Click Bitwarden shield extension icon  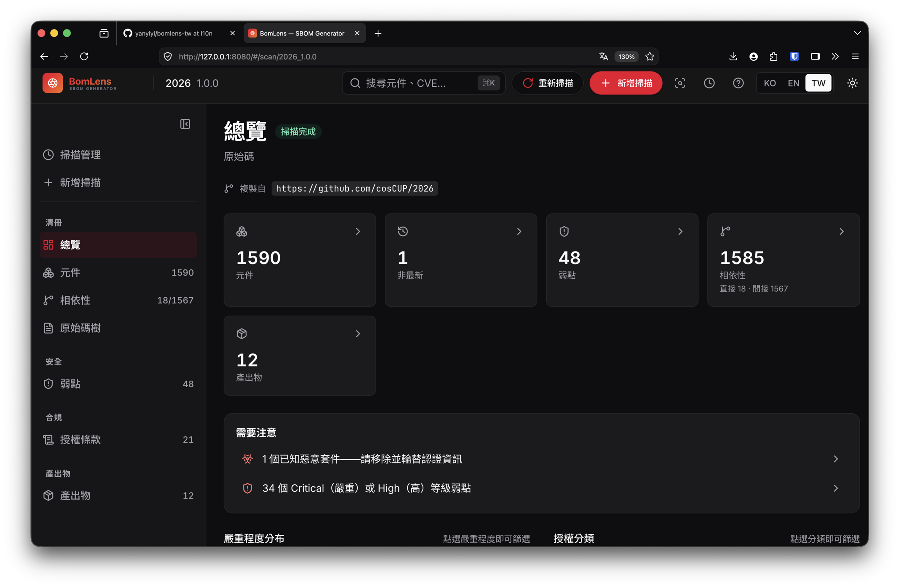click(x=794, y=56)
